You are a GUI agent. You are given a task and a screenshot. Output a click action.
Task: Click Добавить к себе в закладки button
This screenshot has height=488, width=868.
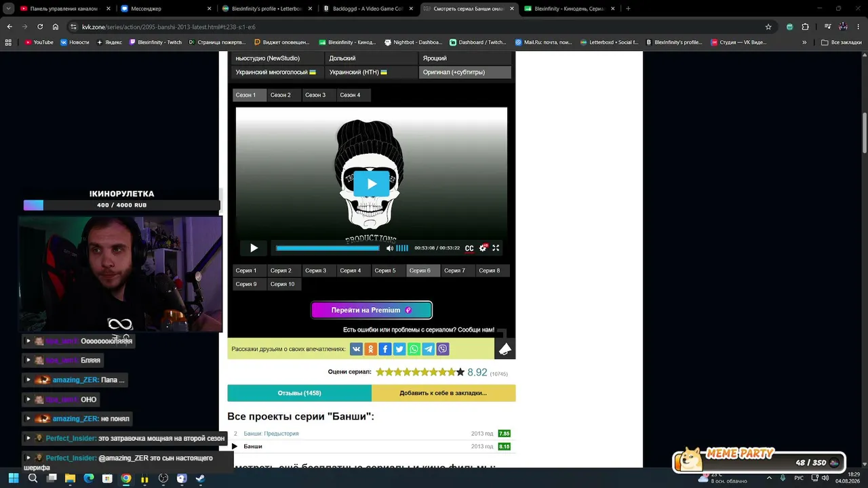click(x=443, y=393)
